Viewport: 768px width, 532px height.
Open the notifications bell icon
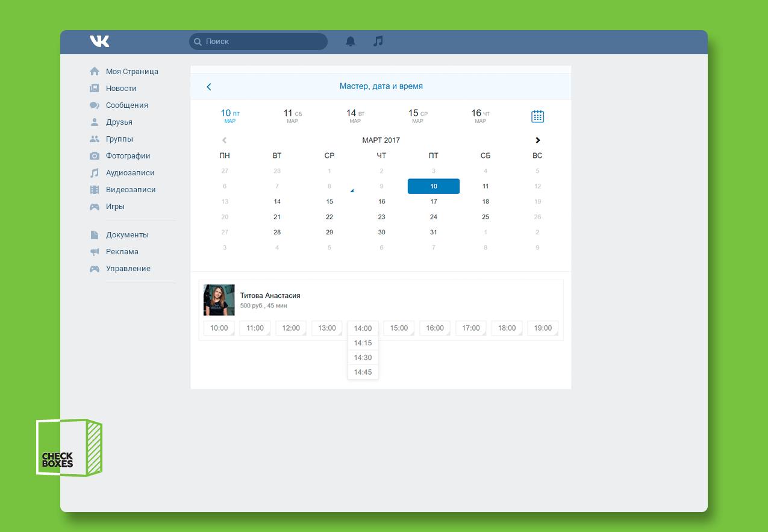(351, 42)
